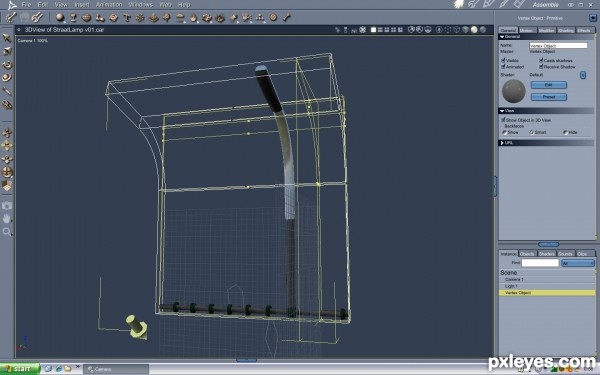This screenshot has width=600, height=375.
Task: Open the Edit menu
Action: [x=42, y=5]
